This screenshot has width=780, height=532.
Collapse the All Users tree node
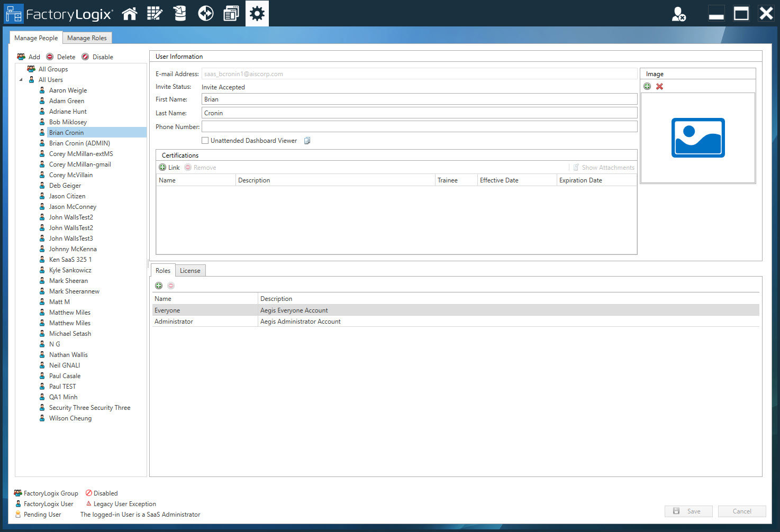(x=21, y=80)
